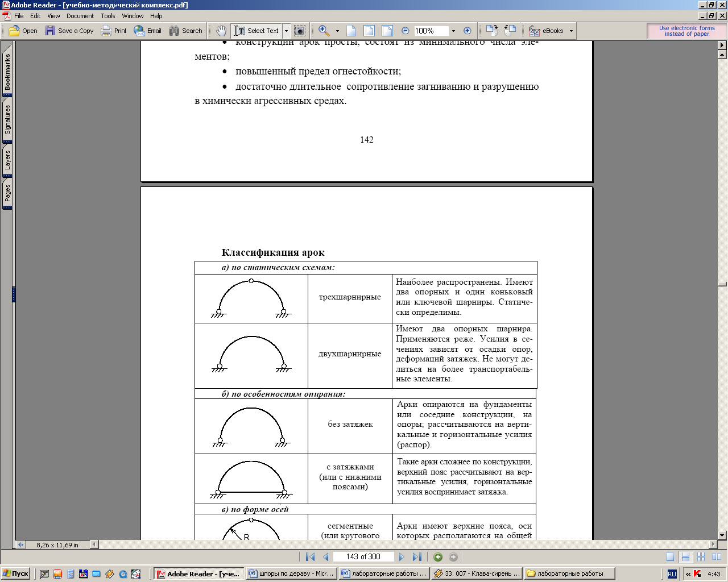Click the Print icon in toolbar
The image size is (728, 582).
(x=114, y=31)
